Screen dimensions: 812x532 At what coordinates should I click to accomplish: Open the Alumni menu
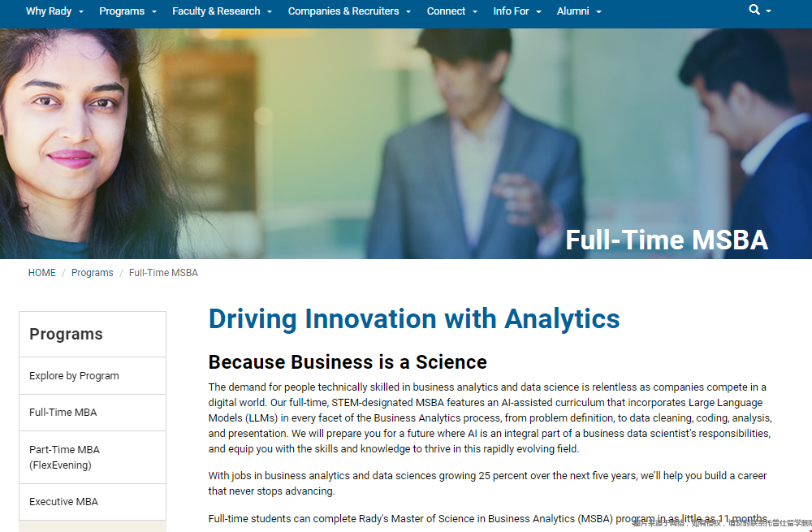pos(579,11)
